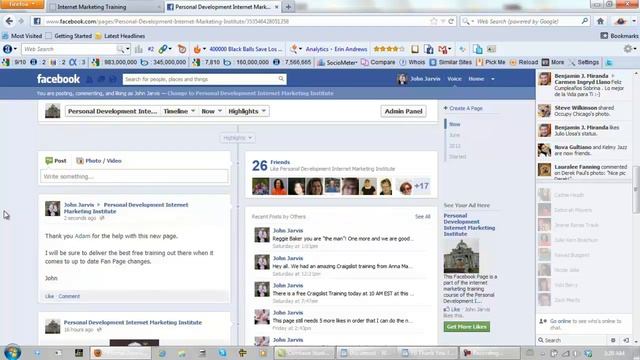The width and height of the screenshot is (640, 360).
Task: Open the Bookmarks button
Action: tap(619, 36)
